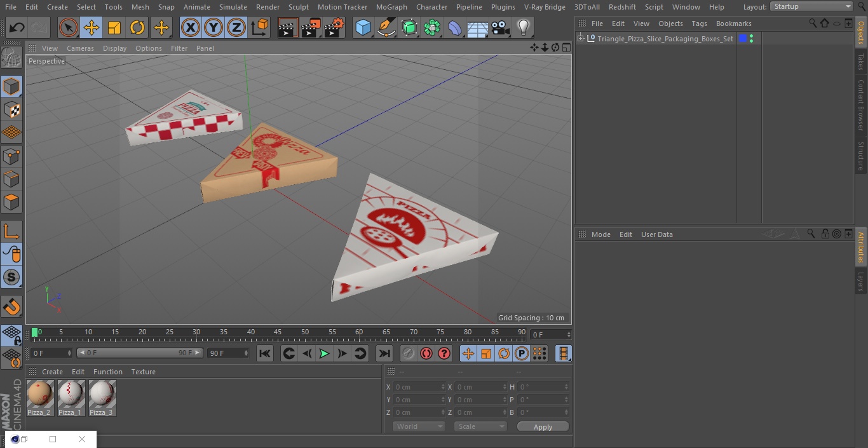This screenshot has width=868, height=448.
Task: Add a Light object
Action: pos(524,27)
